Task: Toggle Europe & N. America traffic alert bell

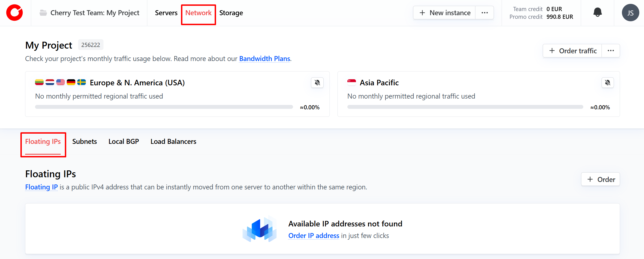Action: coord(317,83)
